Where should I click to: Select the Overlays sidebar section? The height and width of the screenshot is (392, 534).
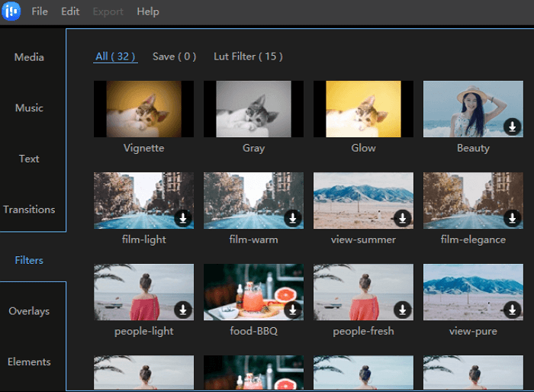[x=29, y=311]
